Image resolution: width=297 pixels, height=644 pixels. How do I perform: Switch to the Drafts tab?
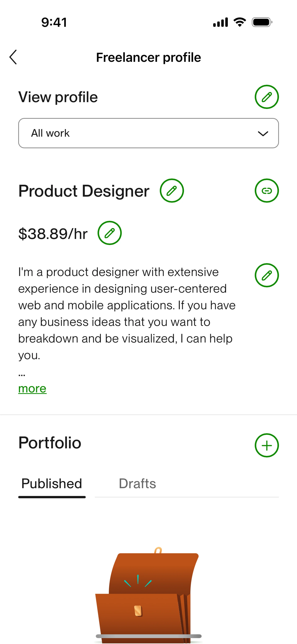coord(137,484)
